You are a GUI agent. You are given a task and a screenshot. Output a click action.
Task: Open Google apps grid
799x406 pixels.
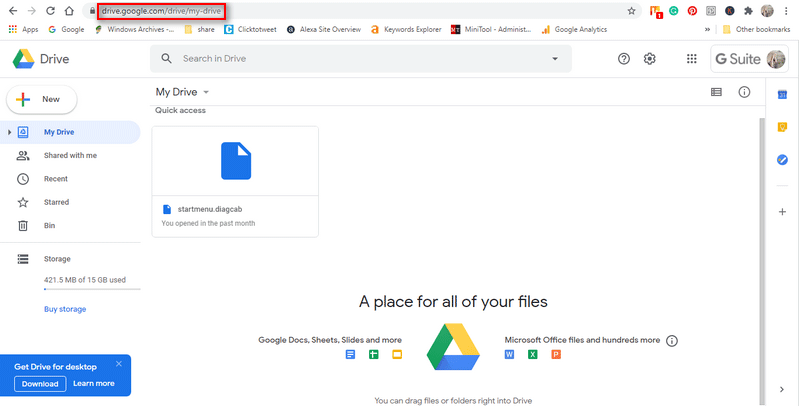point(691,59)
